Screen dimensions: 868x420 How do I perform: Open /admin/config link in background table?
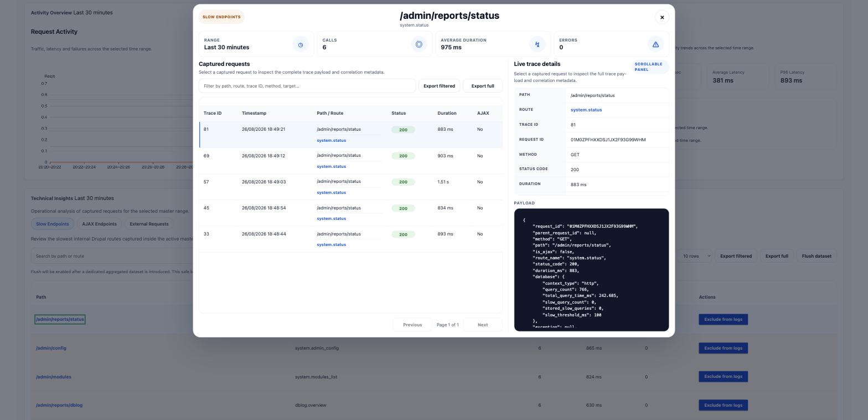51,348
